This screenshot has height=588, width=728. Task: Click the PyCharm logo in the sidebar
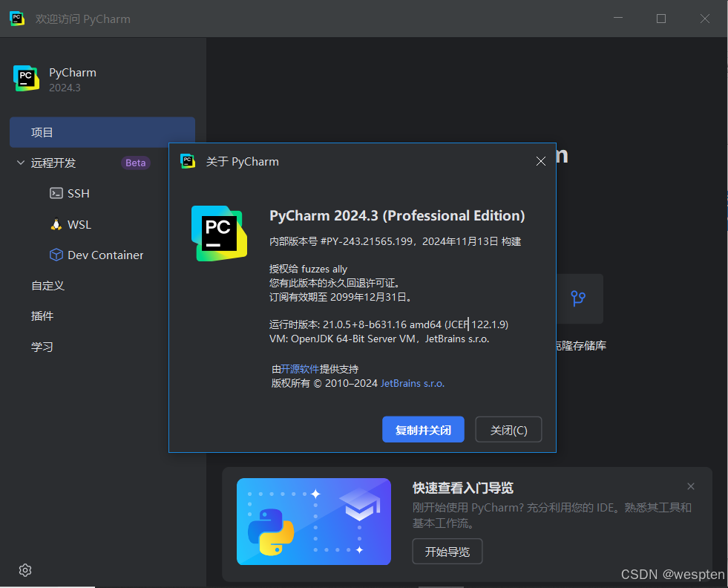[x=26, y=78]
